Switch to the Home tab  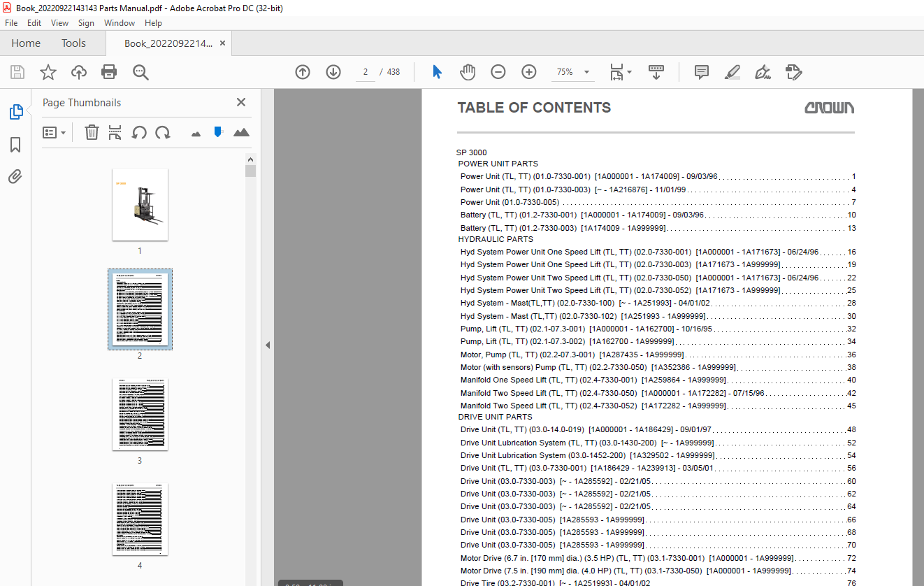pos(26,43)
